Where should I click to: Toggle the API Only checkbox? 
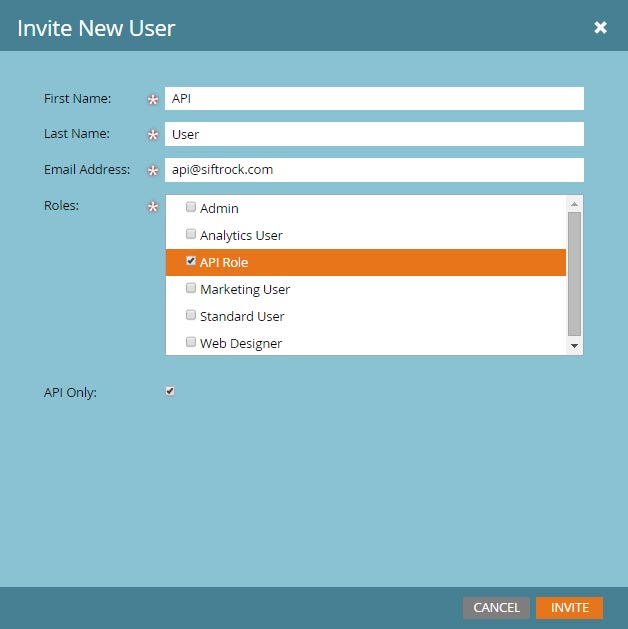(x=170, y=391)
